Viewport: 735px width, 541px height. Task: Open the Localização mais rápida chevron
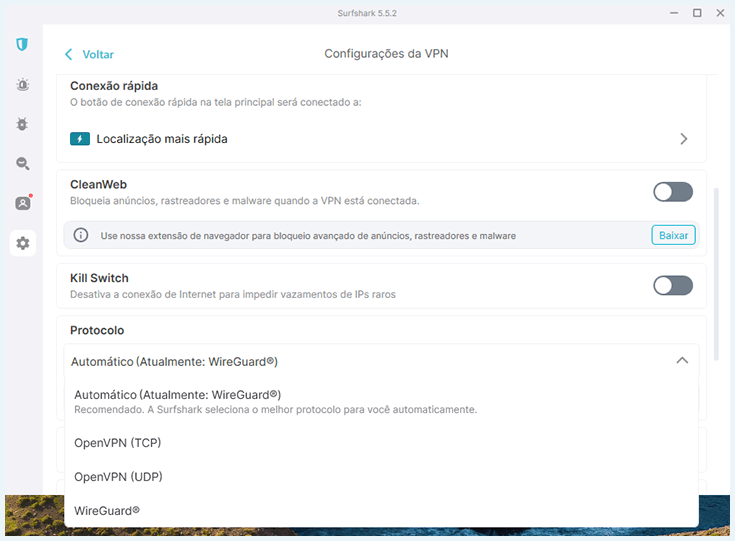click(683, 139)
